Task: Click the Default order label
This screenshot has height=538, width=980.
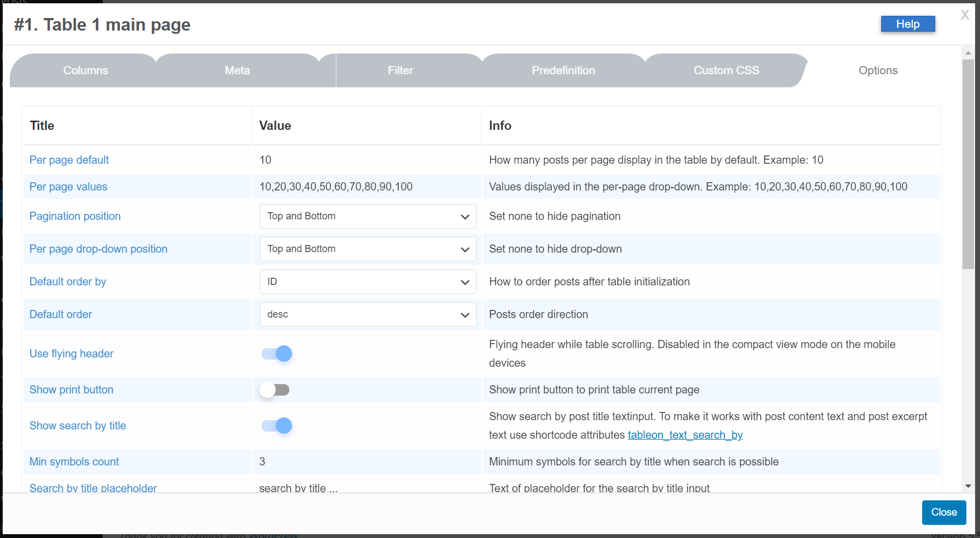Action: pyautogui.click(x=61, y=314)
